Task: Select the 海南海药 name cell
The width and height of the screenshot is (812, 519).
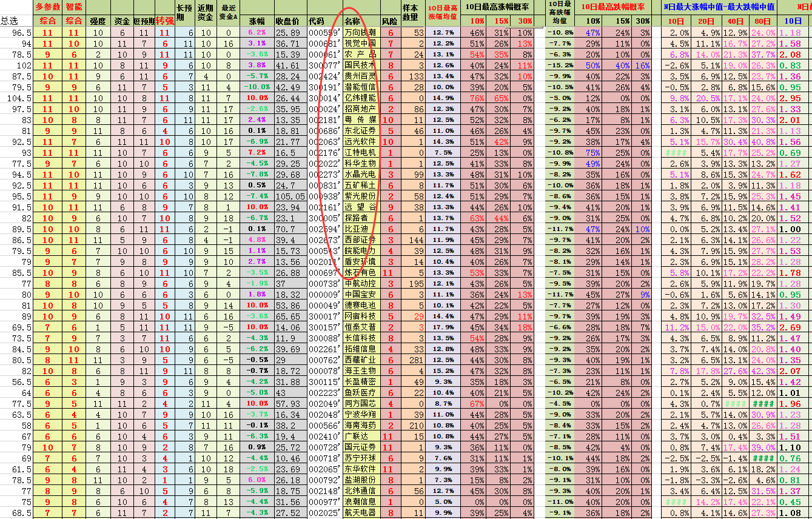Action: 361,425
